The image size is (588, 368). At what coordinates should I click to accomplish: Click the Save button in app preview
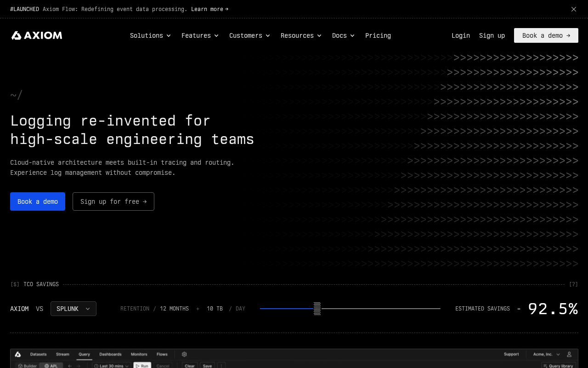tap(208, 366)
